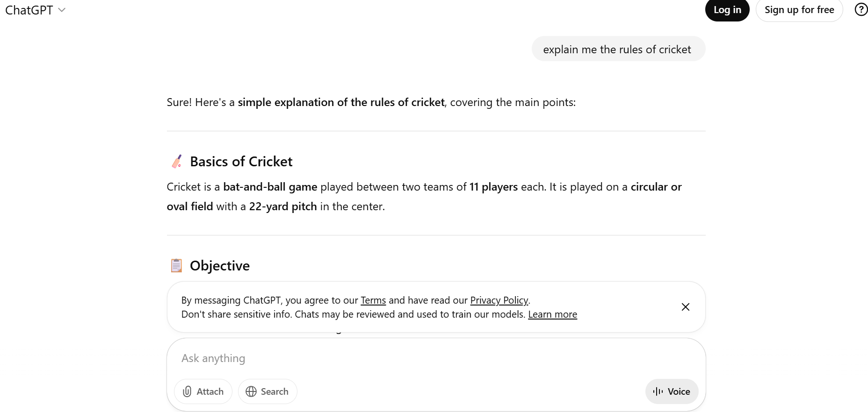This screenshot has width=868, height=412.
Task: Select the Attach file button
Action: (x=203, y=391)
